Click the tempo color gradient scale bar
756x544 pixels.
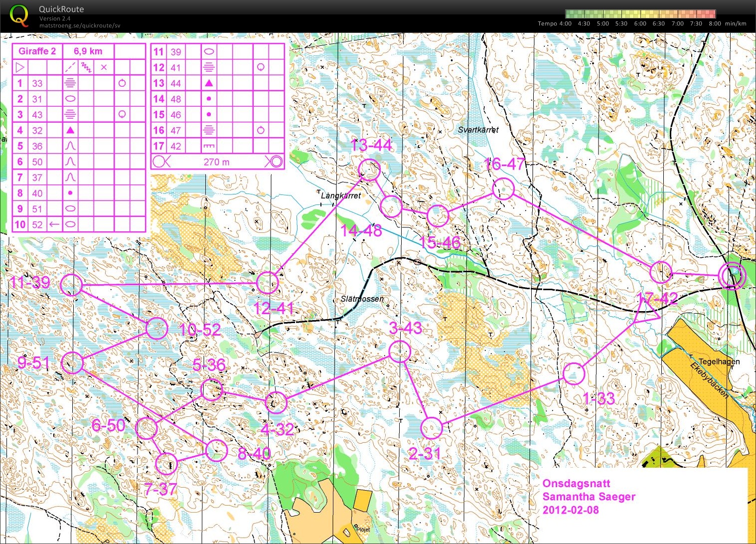pos(640,14)
